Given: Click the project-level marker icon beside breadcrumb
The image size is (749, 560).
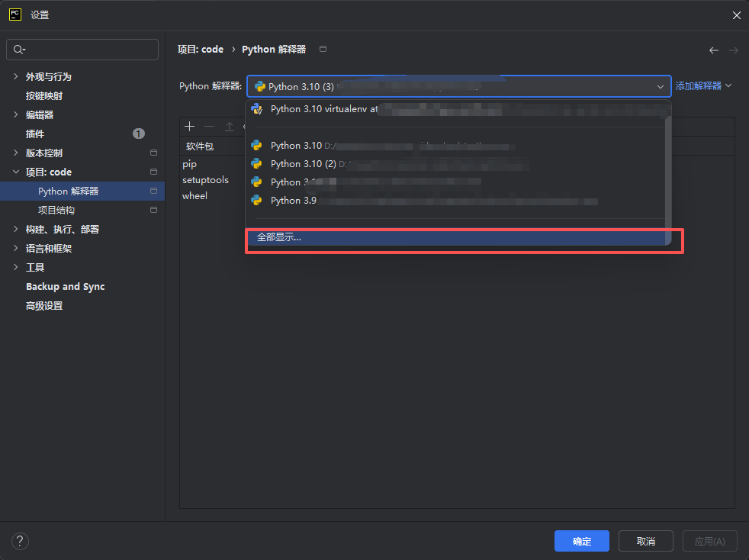Looking at the screenshot, I should pyautogui.click(x=323, y=50).
